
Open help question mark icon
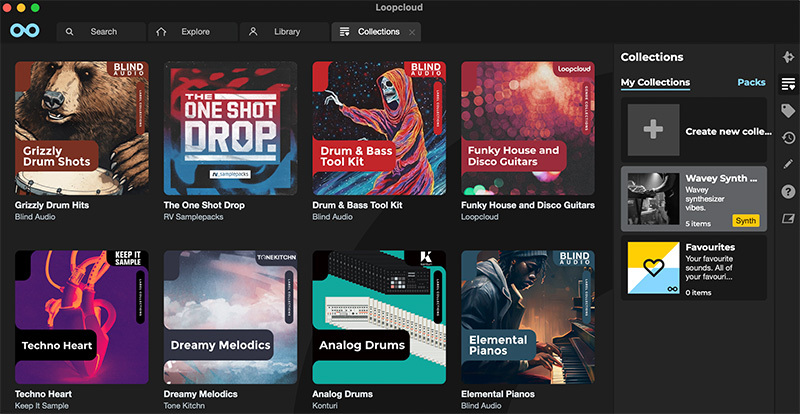pyautogui.click(x=788, y=192)
